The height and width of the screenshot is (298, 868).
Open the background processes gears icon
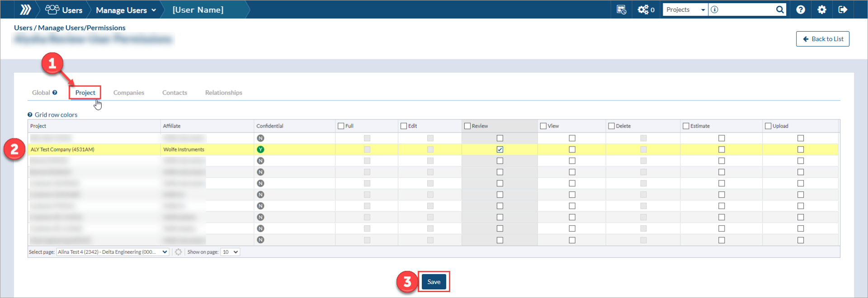pyautogui.click(x=643, y=9)
